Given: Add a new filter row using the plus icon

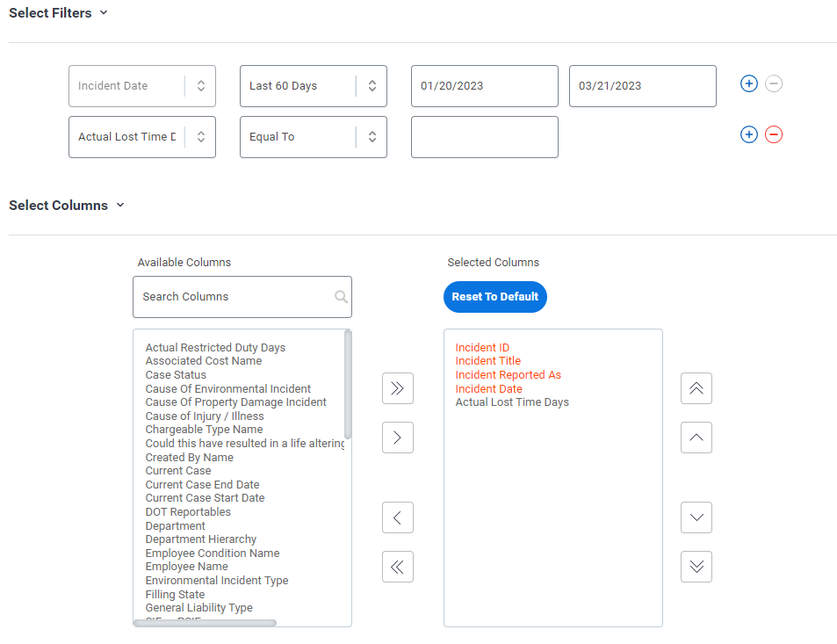Looking at the screenshot, I should point(748,83).
